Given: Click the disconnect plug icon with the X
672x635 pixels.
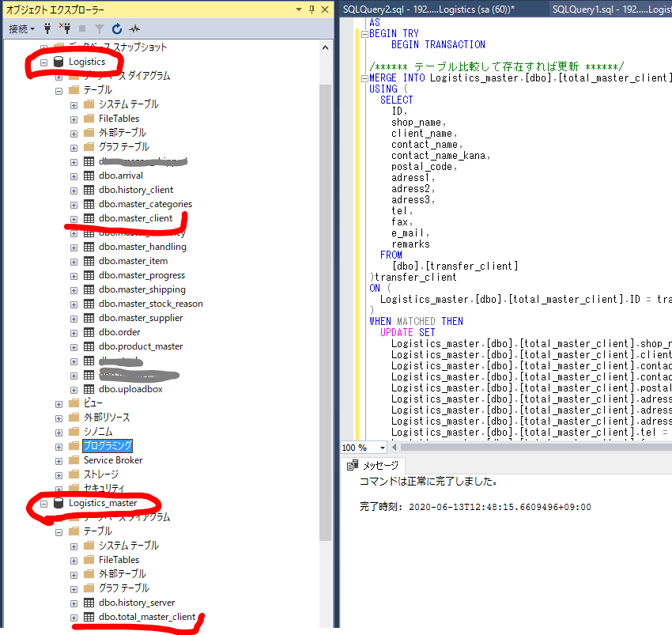Looking at the screenshot, I should [65, 28].
